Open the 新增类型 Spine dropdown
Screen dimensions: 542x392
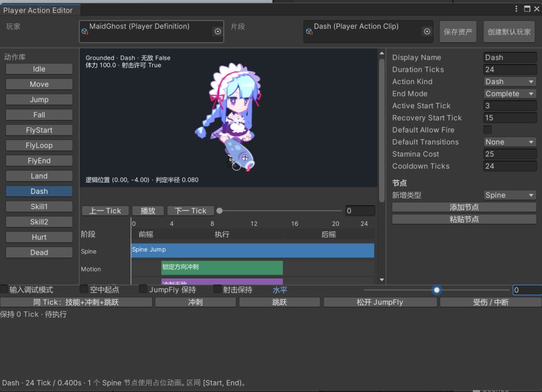click(x=510, y=195)
